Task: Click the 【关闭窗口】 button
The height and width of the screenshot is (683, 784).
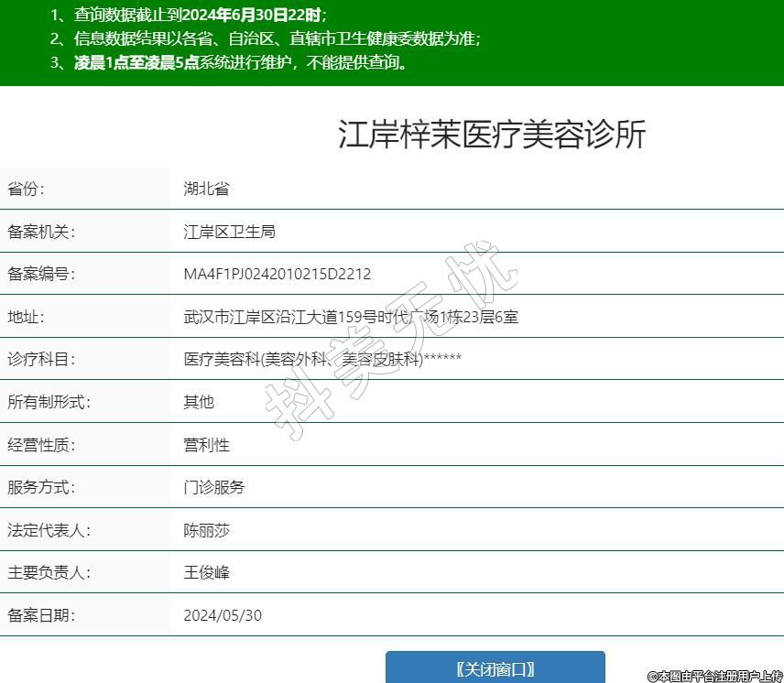Action: 495,668
